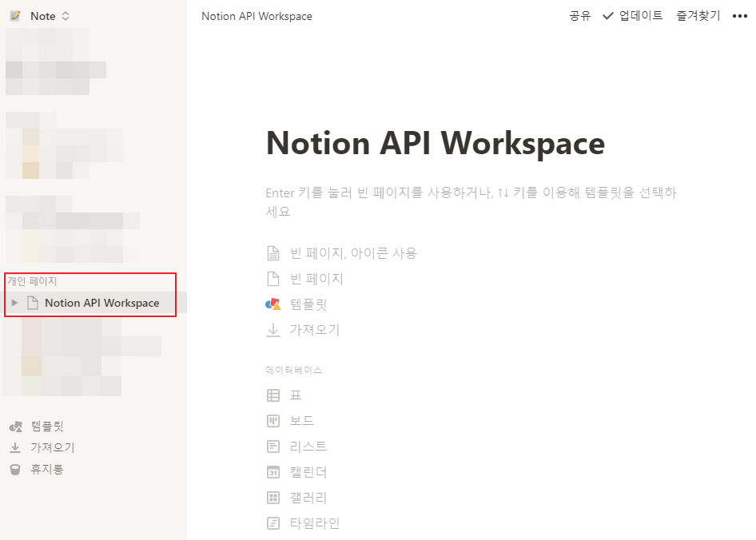Click the Notion API Workspace page title

point(436,143)
